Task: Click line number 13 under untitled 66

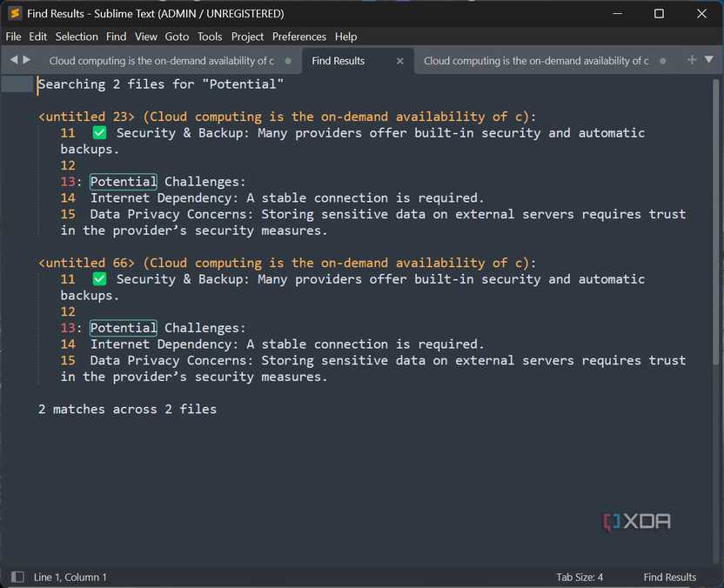Action: click(67, 328)
